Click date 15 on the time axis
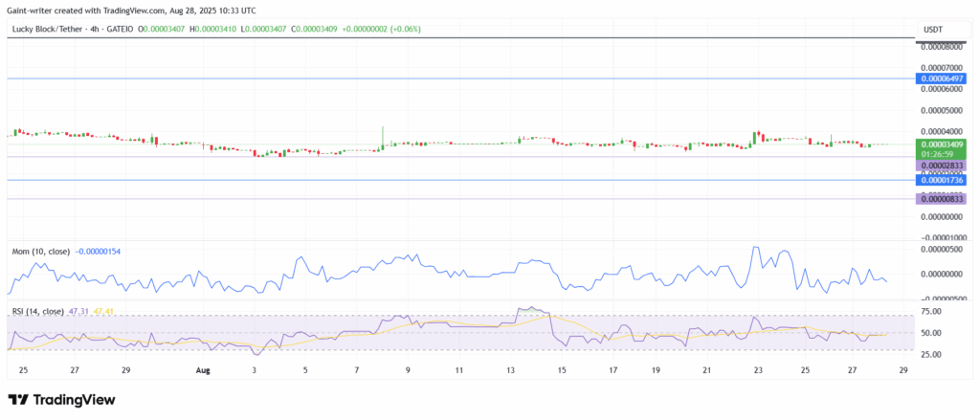 click(562, 370)
